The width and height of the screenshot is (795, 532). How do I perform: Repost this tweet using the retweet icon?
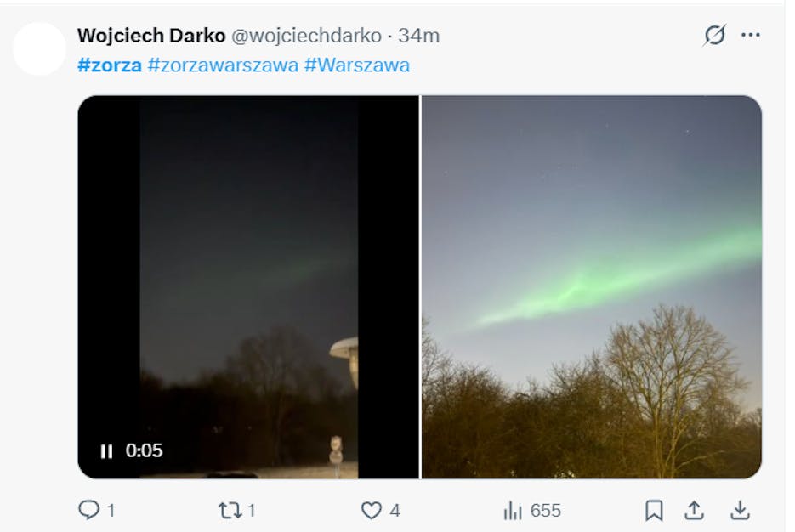pyautogui.click(x=230, y=510)
